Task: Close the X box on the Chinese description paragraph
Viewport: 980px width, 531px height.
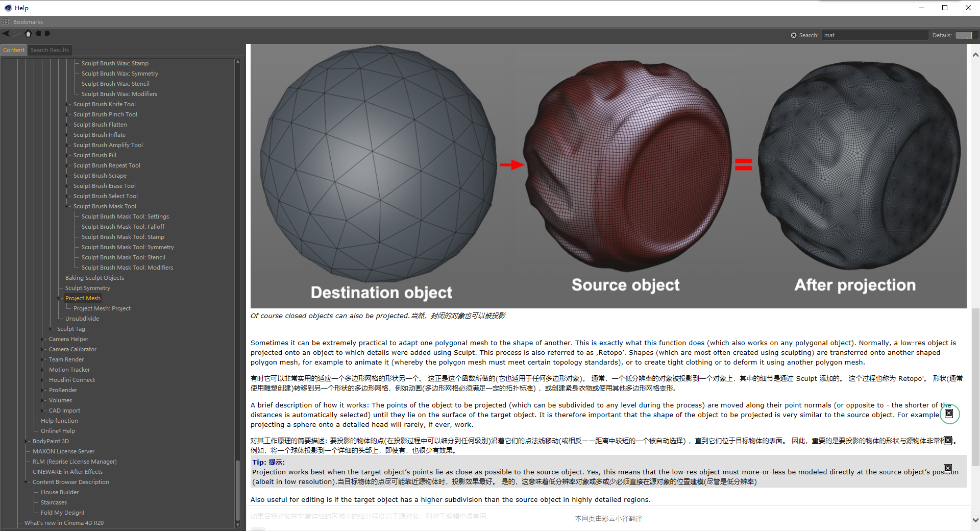Action: click(948, 440)
